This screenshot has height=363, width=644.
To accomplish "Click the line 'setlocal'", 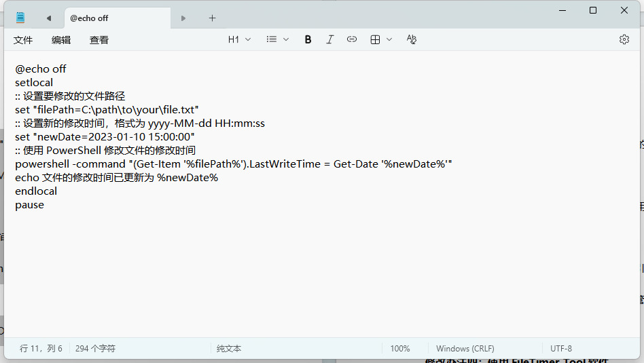I will pyautogui.click(x=34, y=83).
